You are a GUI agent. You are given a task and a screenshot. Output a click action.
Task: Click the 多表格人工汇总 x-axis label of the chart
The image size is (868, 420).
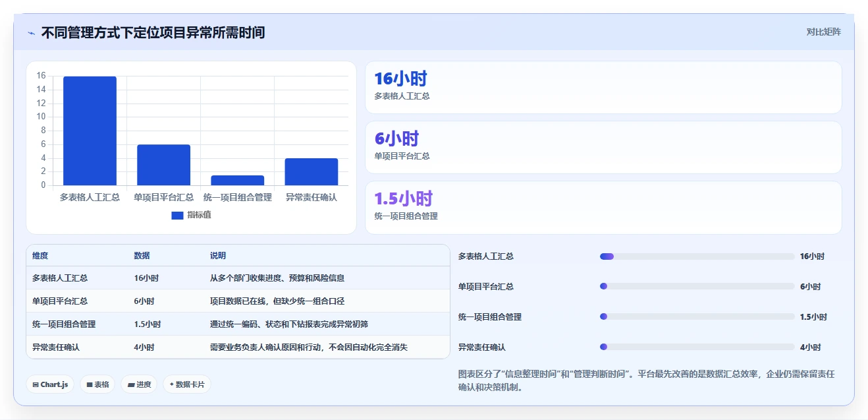(90, 197)
